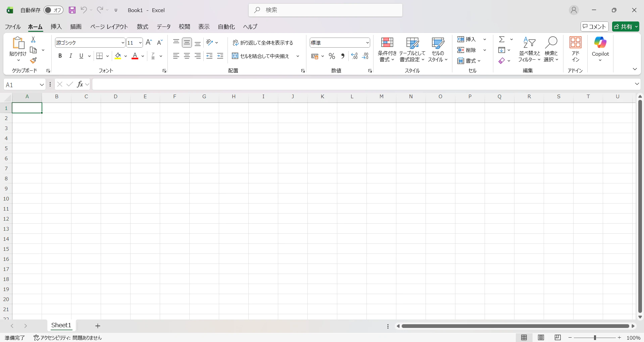Open number format dropdown 標準
Image resolution: width=644 pixels, height=342 pixels.
pyautogui.click(x=367, y=43)
